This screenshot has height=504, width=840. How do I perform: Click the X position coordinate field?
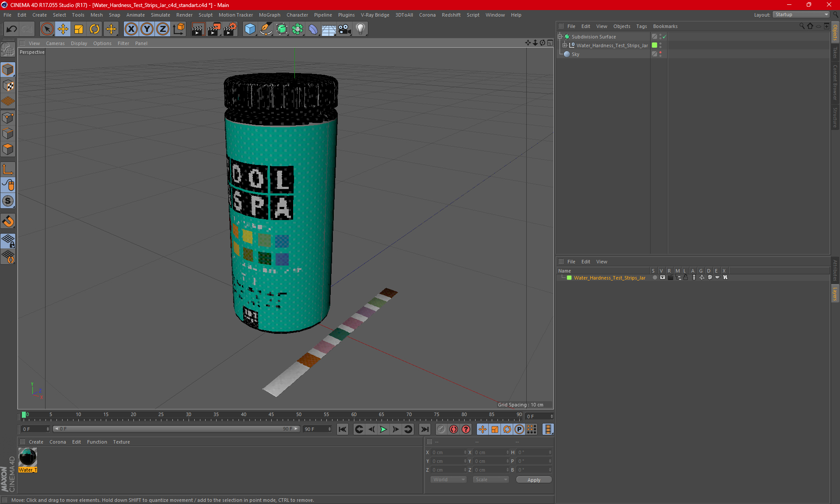449,452
